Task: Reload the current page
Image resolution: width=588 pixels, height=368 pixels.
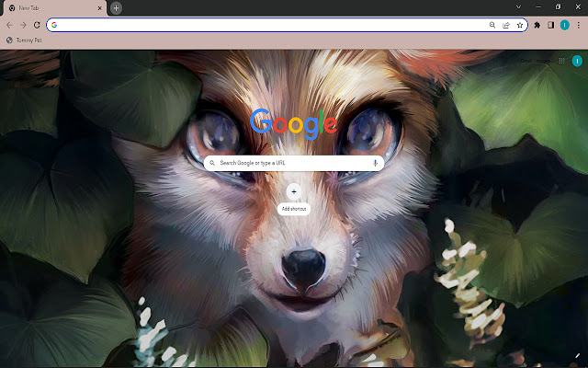Action: pyautogui.click(x=37, y=25)
